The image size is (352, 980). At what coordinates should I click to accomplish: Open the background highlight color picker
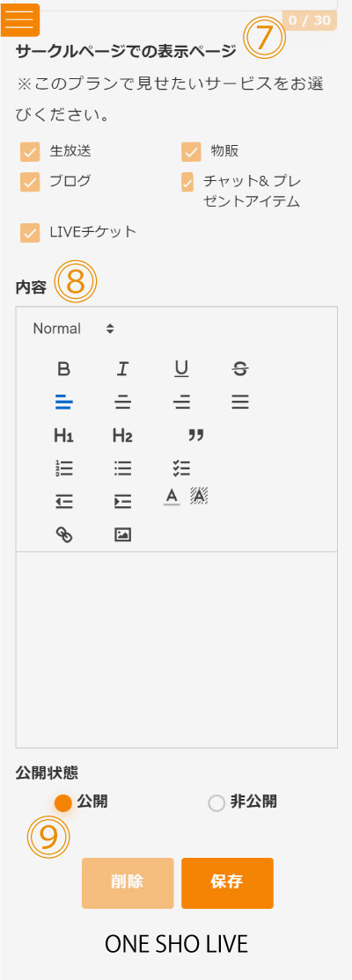click(x=199, y=497)
